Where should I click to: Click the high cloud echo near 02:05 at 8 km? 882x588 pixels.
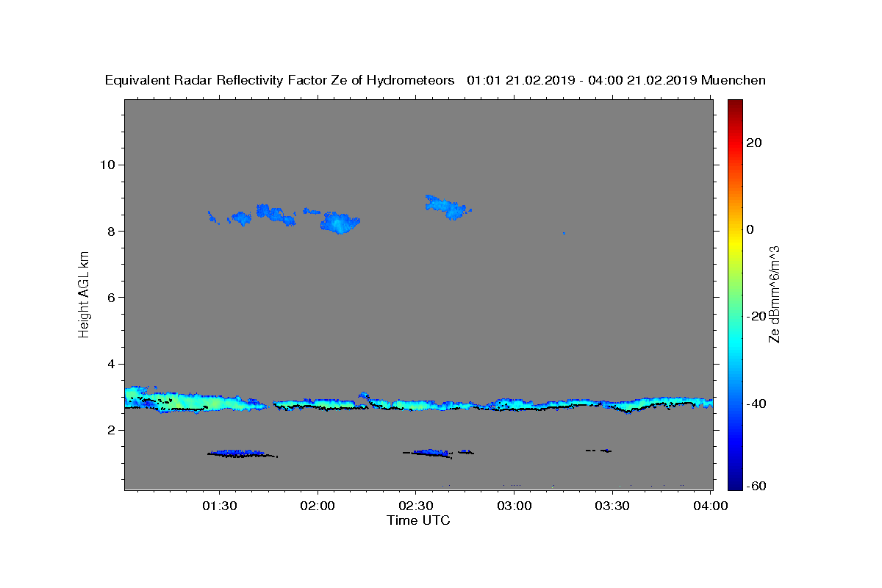pyautogui.click(x=340, y=223)
